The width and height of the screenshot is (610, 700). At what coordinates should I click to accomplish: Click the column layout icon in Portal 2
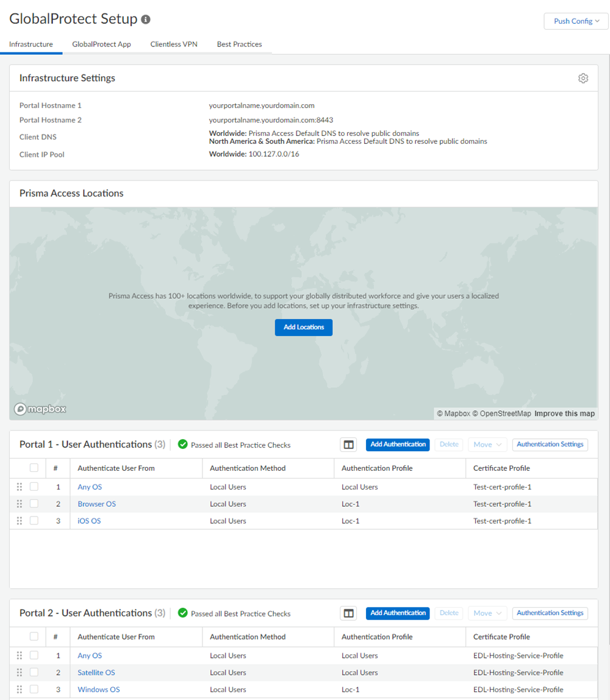348,613
